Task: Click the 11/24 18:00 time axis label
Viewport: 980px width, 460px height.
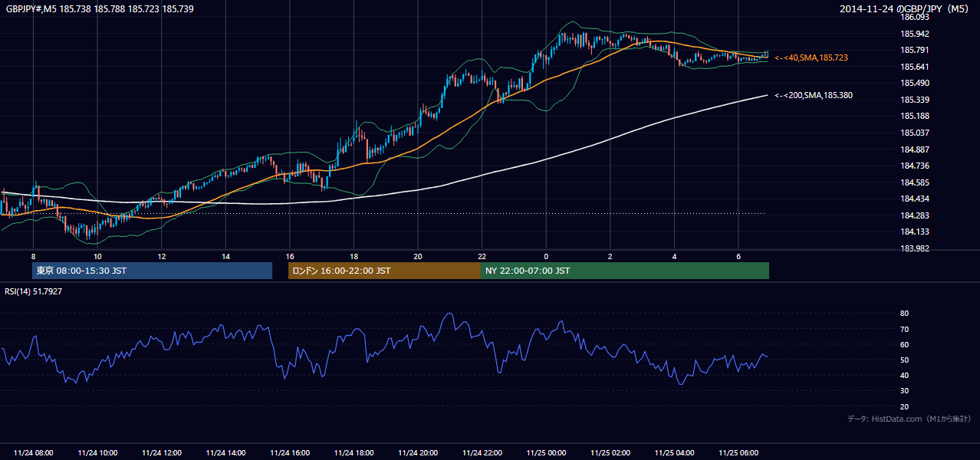Action: pos(354,453)
